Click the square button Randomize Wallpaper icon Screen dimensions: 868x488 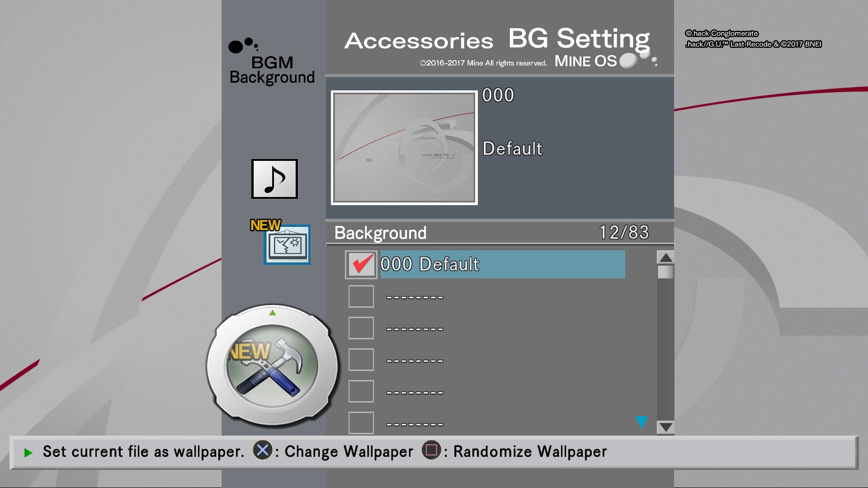[x=431, y=450]
